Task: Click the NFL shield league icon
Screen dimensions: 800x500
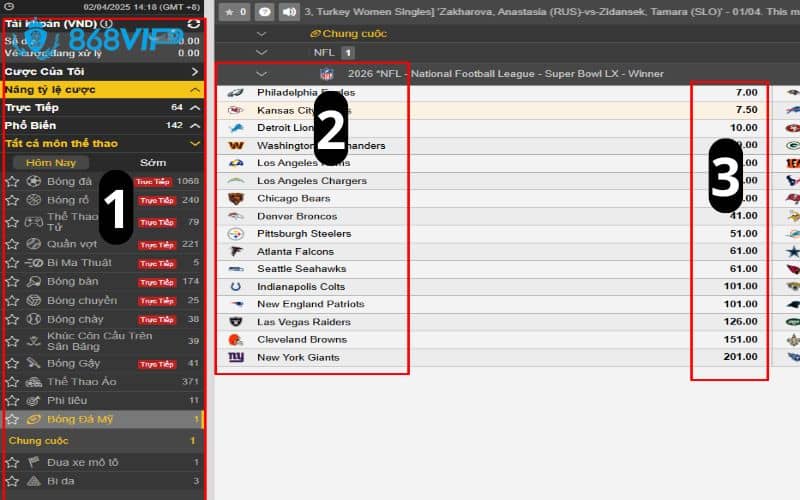Action: point(327,74)
